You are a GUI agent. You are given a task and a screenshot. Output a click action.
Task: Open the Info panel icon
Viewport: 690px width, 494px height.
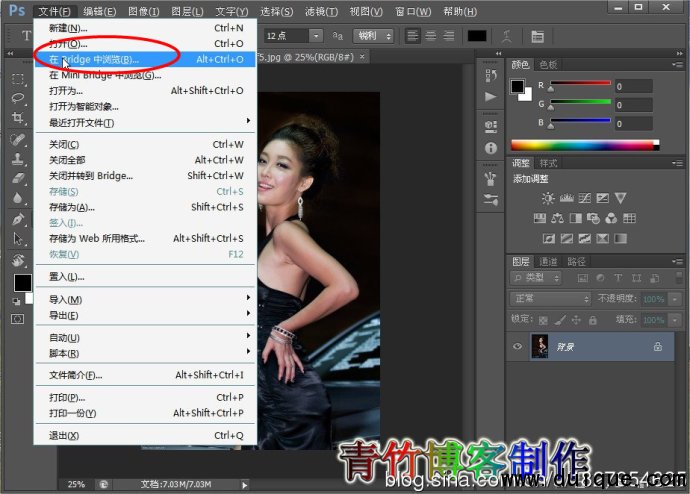(x=491, y=148)
